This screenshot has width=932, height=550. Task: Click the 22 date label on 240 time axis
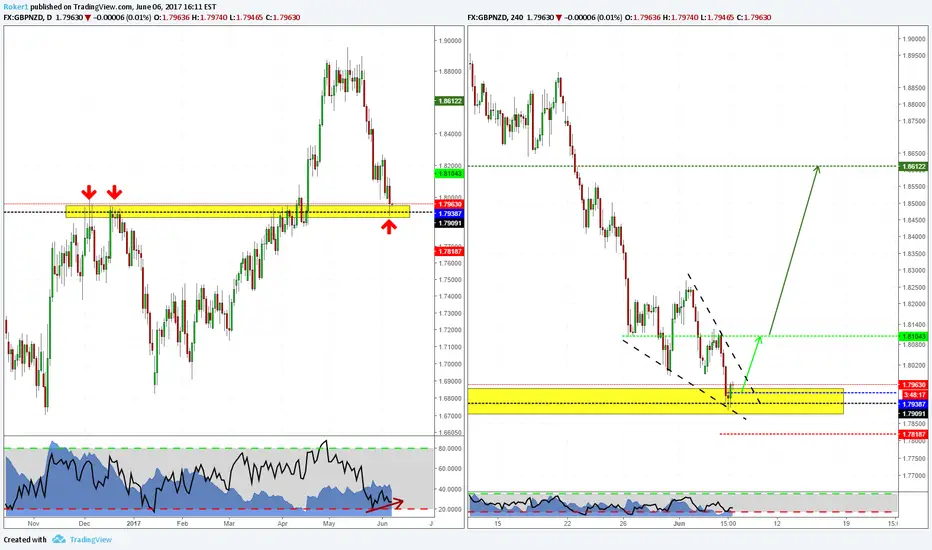coord(568,524)
